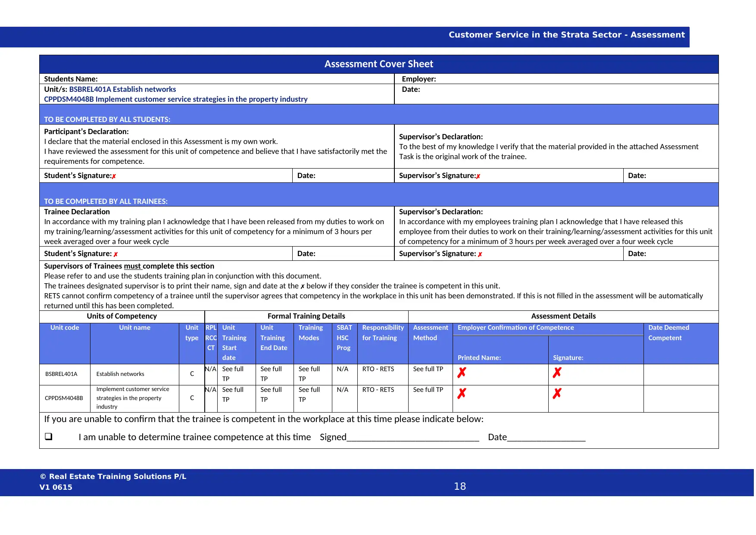Click the Date Deemed Competent cell for CPPDSM4048B
This screenshot has width=756, height=535.
681,399
